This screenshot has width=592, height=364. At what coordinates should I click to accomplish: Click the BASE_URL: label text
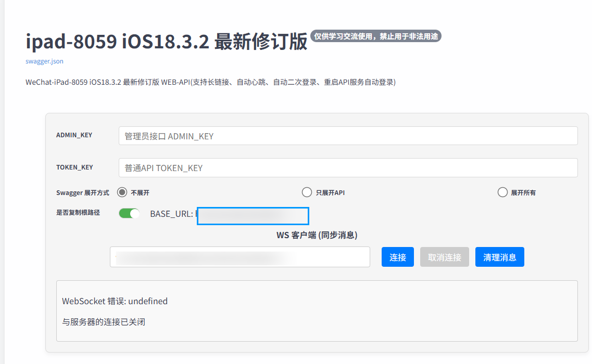[171, 214]
